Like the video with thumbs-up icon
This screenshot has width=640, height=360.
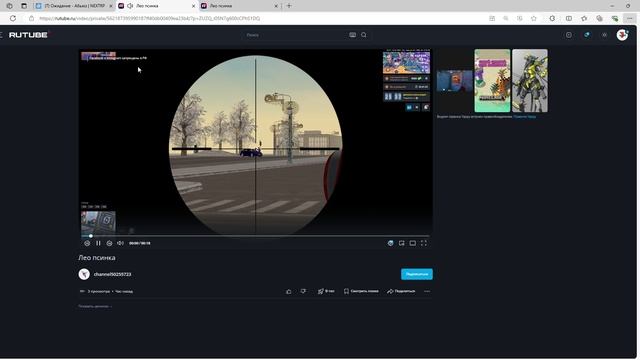point(289,291)
